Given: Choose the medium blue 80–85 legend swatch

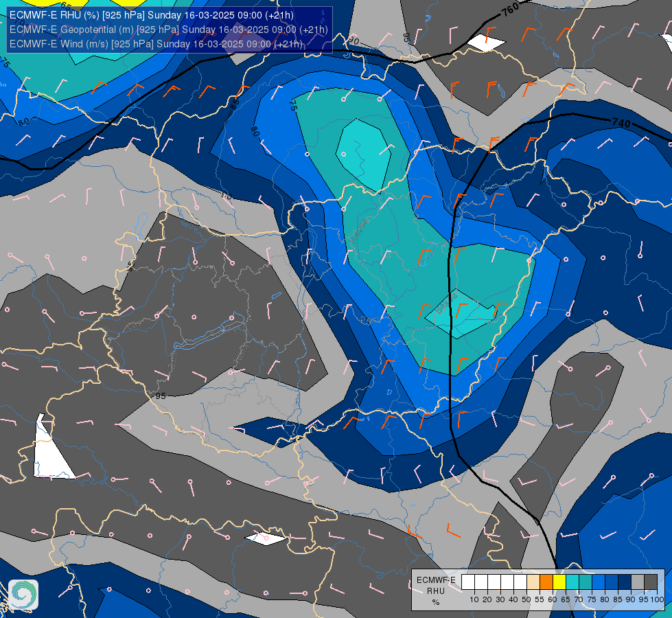Looking at the screenshot, I should tap(612, 582).
